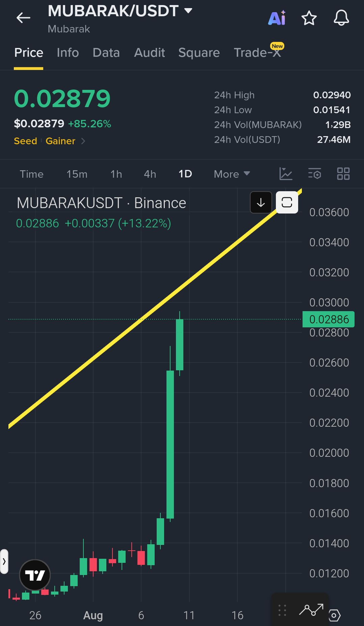Tap the large price 0.02879

[62, 99]
